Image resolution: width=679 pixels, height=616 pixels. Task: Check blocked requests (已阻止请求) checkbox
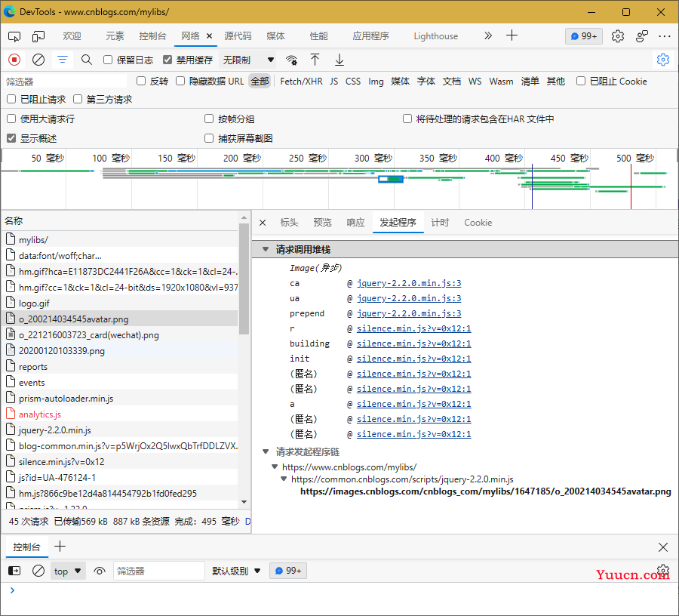(11, 99)
